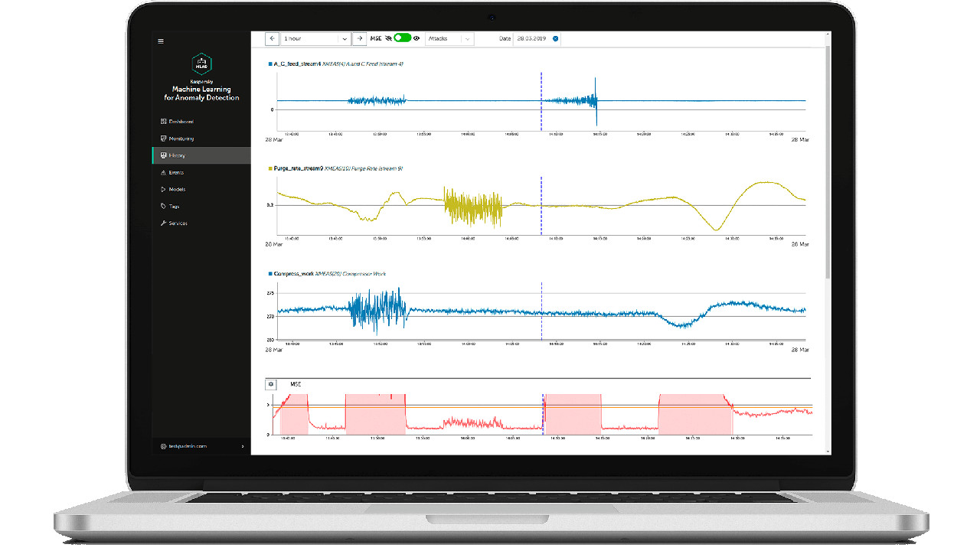980x551 pixels.
Task: Expand the testguadmin.com user menu chevron
Action: coord(243,446)
